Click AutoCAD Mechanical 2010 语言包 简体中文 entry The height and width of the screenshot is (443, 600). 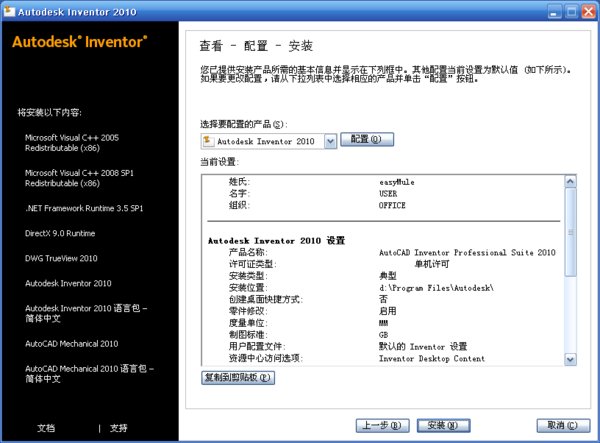(x=89, y=374)
